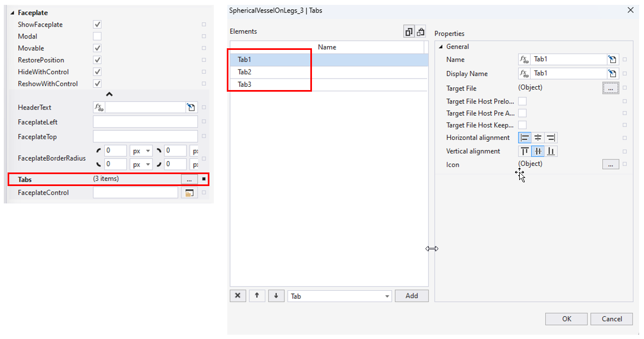The image size is (644, 339).
Task: Click the FaceplateLeft input field
Action: [x=145, y=122]
